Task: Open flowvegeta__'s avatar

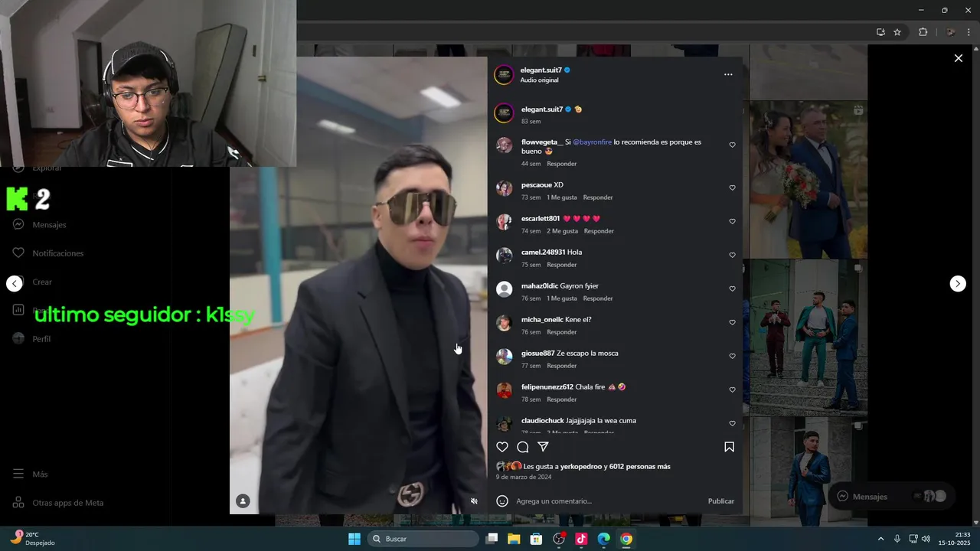Action: [x=504, y=145]
